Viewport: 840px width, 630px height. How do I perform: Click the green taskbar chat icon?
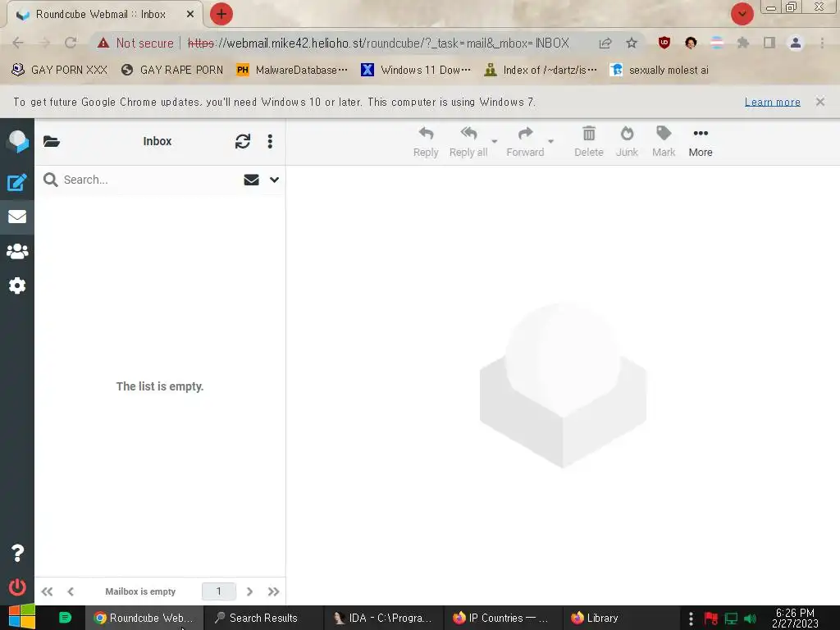(x=65, y=618)
